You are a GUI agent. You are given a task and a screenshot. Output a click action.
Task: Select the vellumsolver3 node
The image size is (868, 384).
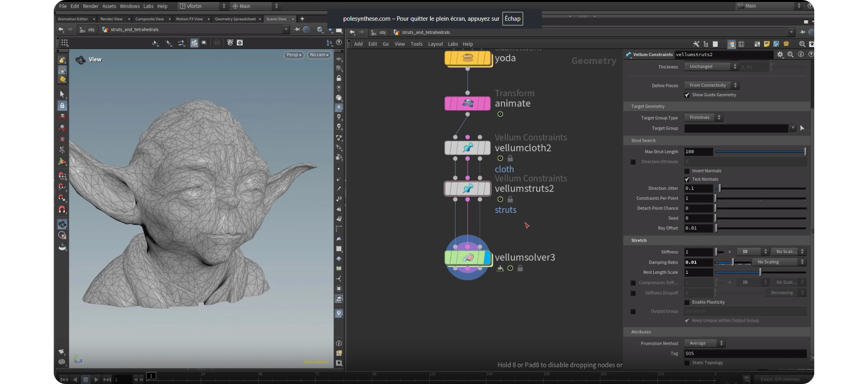click(467, 258)
